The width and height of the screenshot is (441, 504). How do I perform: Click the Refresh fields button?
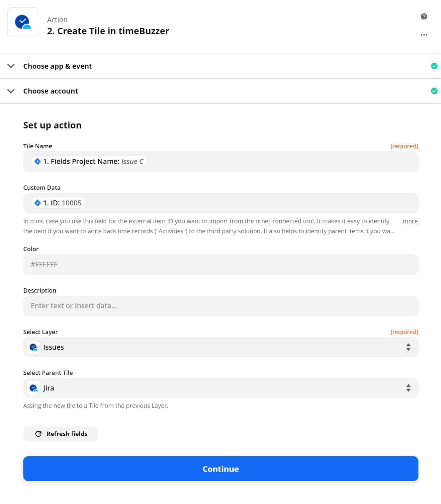pos(60,434)
